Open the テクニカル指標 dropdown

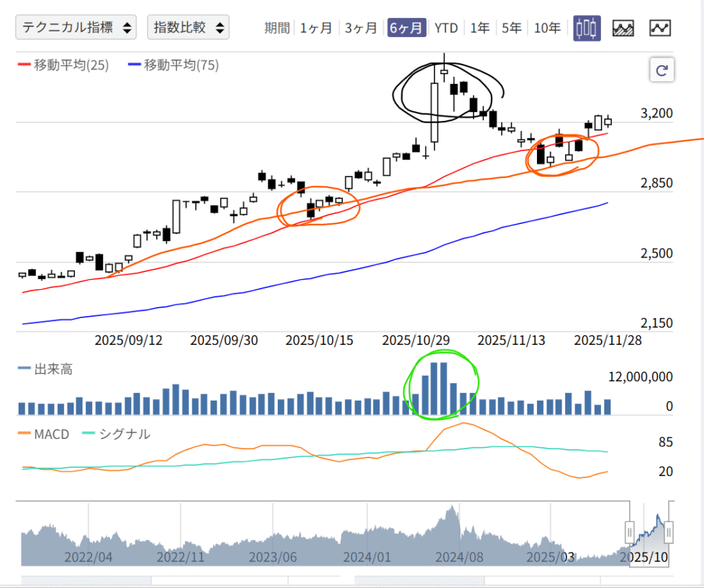76,27
